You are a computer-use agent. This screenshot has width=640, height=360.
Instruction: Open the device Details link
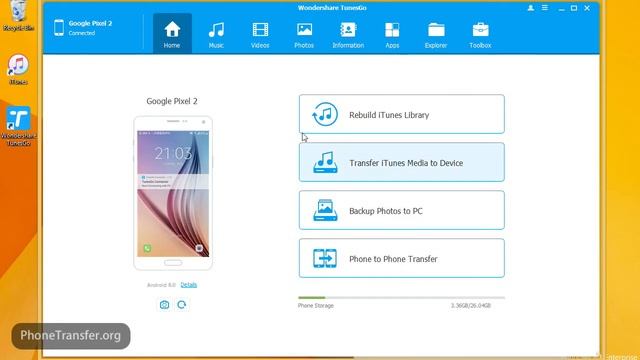[x=189, y=285]
